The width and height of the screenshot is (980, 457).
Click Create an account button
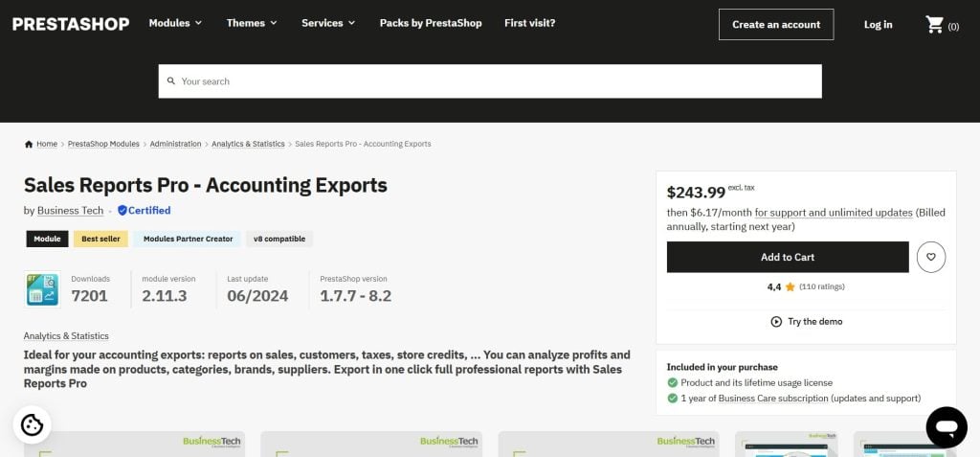776,24
